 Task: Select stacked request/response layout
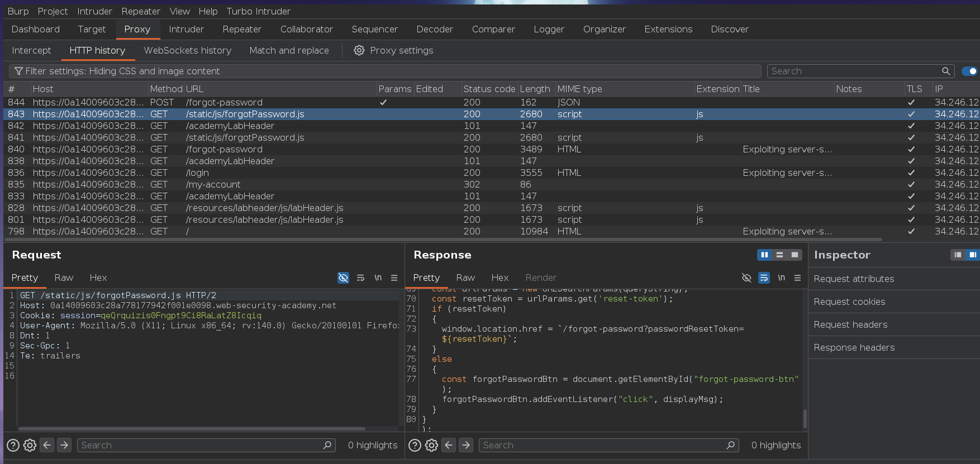click(779, 255)
